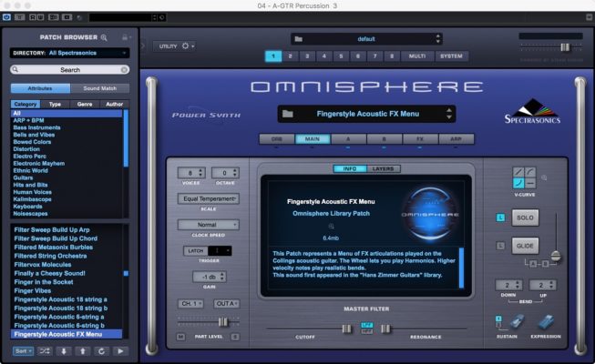595x364 pixels.
Task: Open the MULTI page button
Action: 417,56
